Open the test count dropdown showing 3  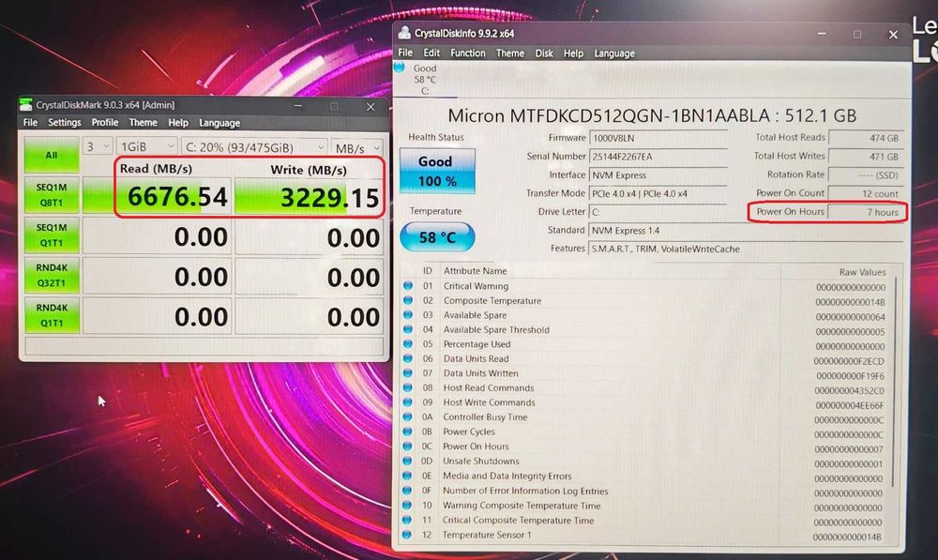click(x=98, y=146)
